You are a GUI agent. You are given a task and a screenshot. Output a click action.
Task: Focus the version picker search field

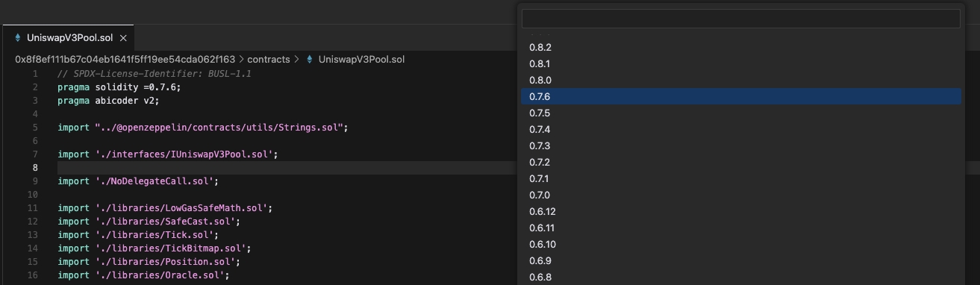click(740, 19)
